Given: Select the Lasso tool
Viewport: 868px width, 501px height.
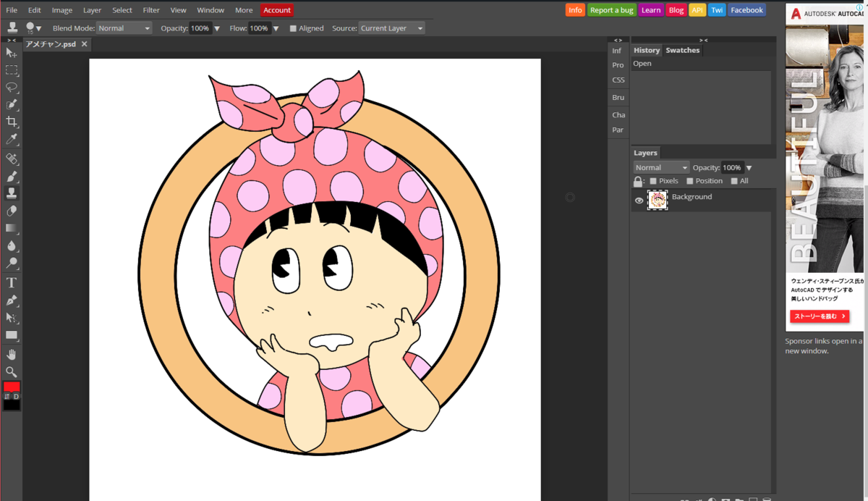Looking at the screenshot, I should (x=12, y=88).
